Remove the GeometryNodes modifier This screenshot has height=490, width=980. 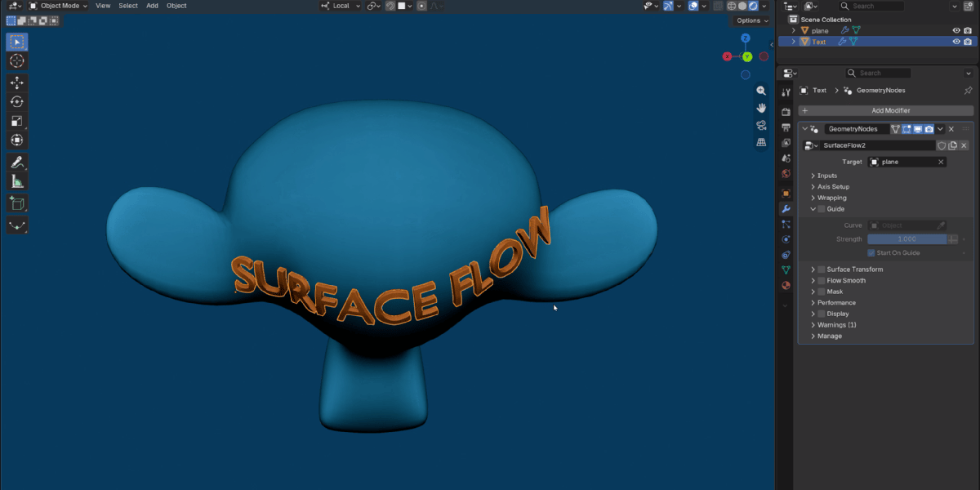[x=951, y=129]
